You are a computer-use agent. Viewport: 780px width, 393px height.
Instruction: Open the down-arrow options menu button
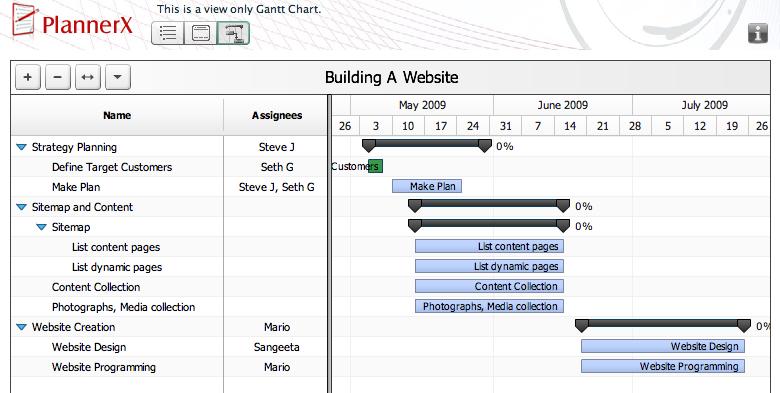[118, 77]
